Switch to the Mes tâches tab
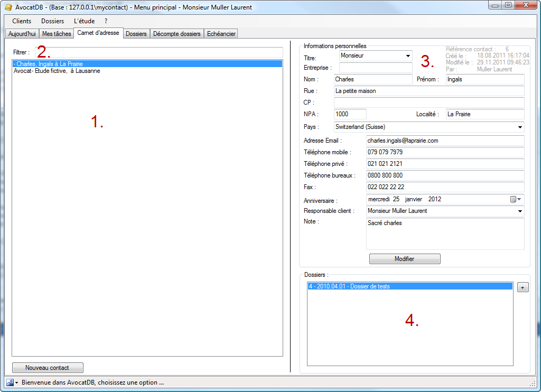Image resolution: width=541 pixels, height=392 pixels. click(57, 34)
